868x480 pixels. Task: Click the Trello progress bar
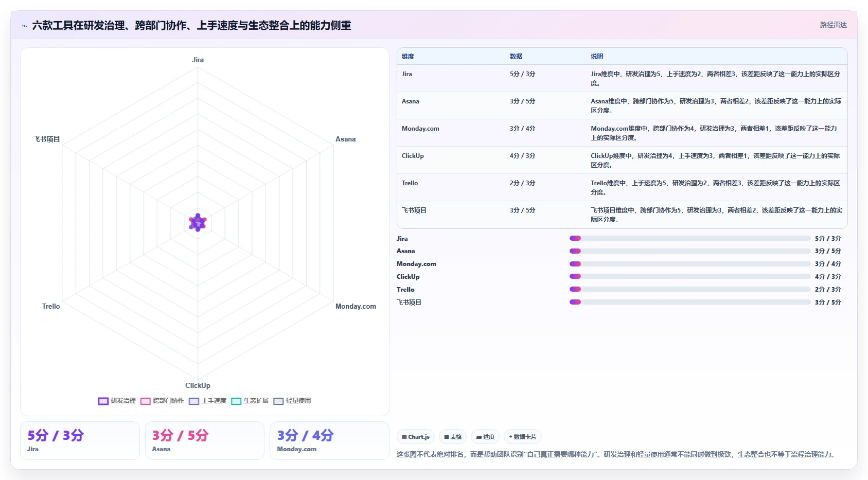[x=690, y=289]
